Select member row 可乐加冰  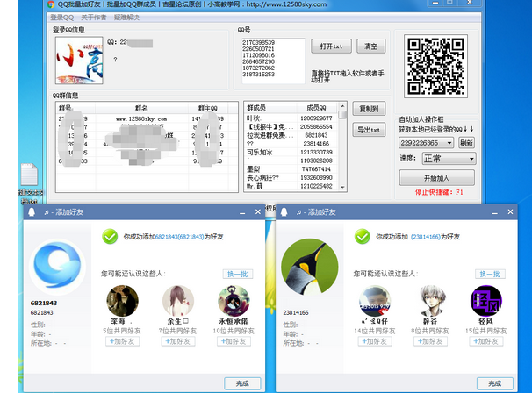click(x=291, y=153)
